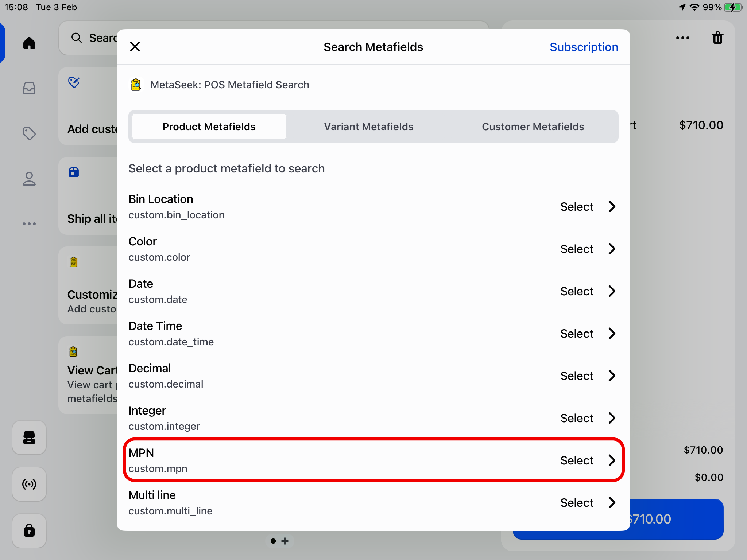The height and width of the screenshot is (560, 747).
Task: Tap the register store icon
Action: [29, 437]
